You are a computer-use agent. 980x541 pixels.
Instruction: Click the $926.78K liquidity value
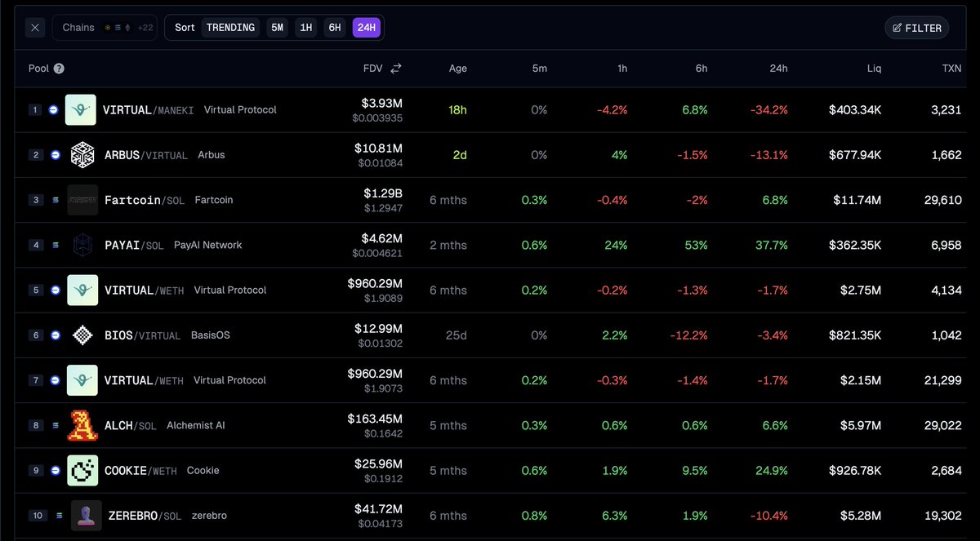(854, 470)
